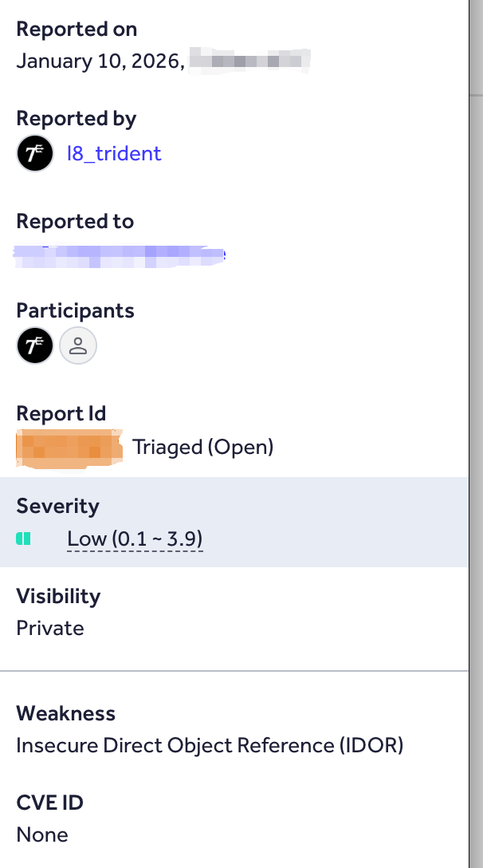Click the trident logo avatar under Participants
The image size is (483, 868).
pos(34,345)
